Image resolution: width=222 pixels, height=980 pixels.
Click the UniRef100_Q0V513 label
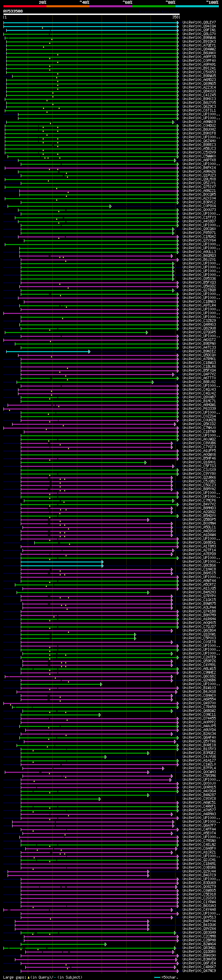coord(199,917)
